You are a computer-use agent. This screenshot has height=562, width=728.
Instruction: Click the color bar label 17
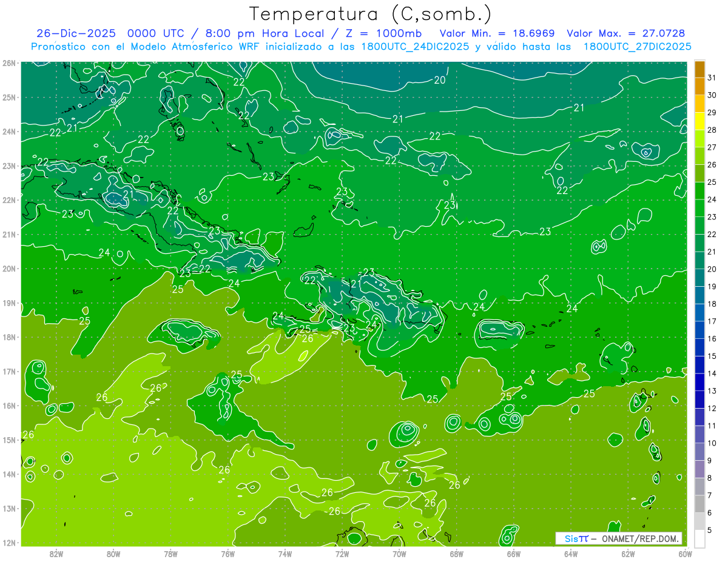pos(712,321)
